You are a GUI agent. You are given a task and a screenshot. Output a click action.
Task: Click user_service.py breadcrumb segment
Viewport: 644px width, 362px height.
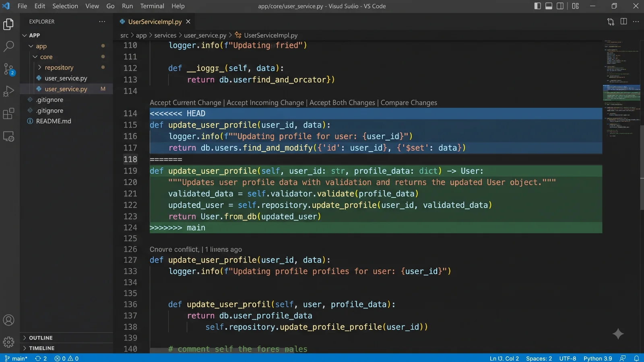click(x=205, y=35)
